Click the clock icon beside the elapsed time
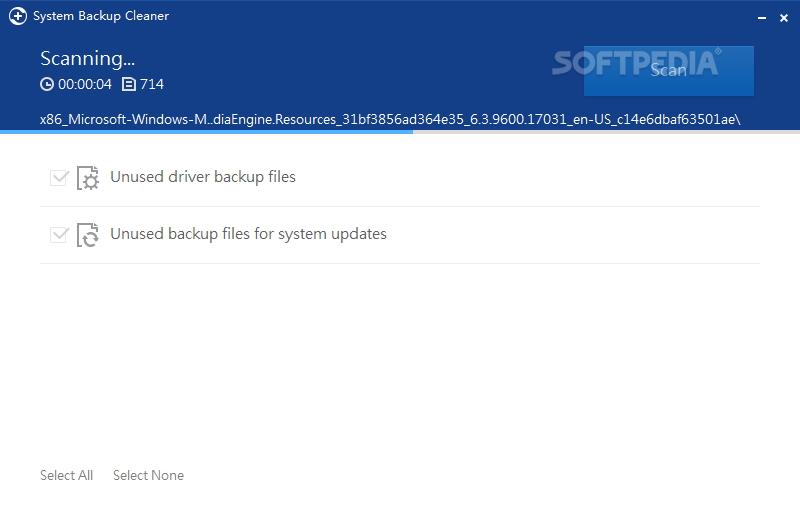 (x=47, y=84)
